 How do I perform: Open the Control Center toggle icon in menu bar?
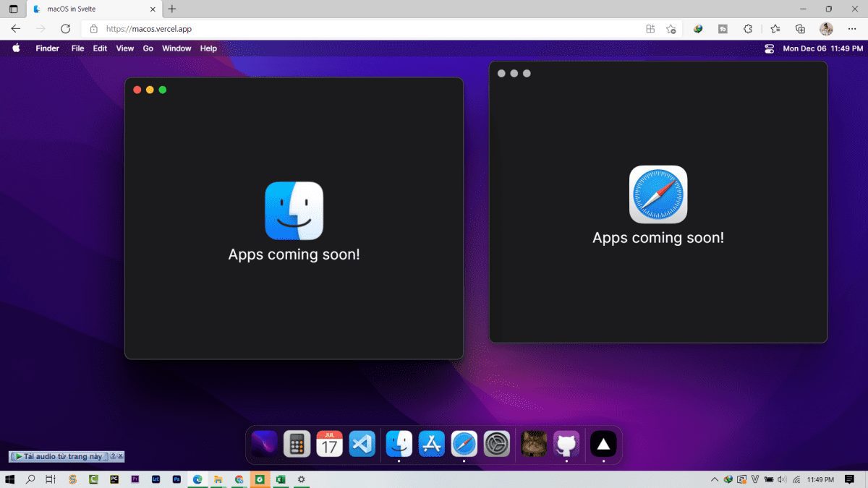(x=769, y=48)
